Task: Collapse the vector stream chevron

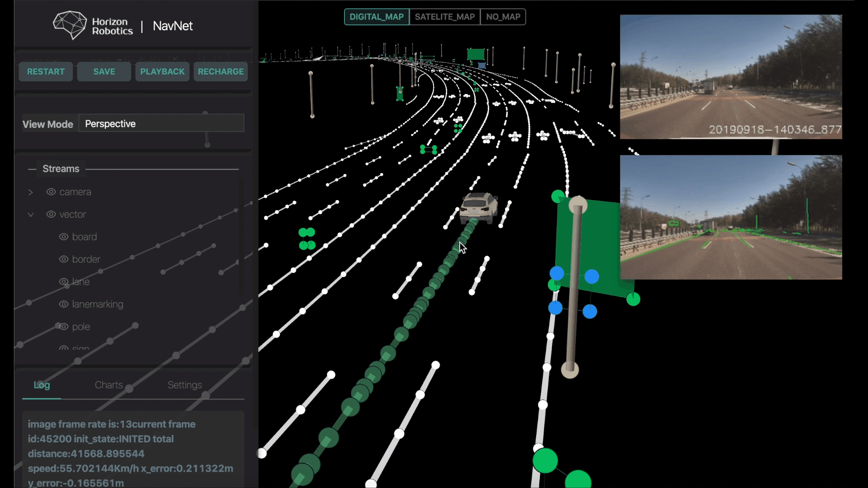Action: pos(30,215)
